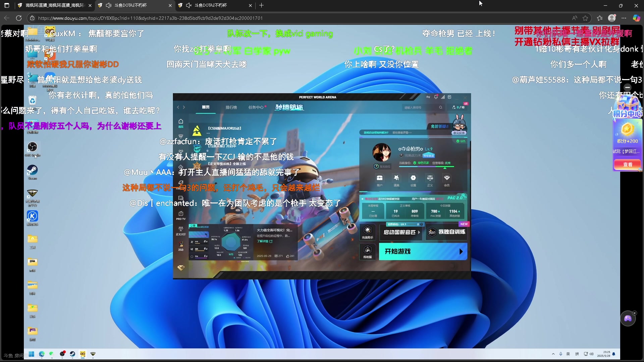Click the red 查看 button on points widget

pyautogui.click(x=627, y=165)
